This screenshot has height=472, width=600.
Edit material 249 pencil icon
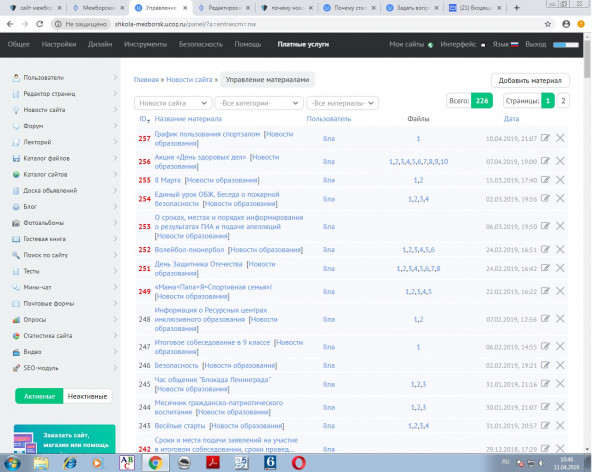[545, 291]
